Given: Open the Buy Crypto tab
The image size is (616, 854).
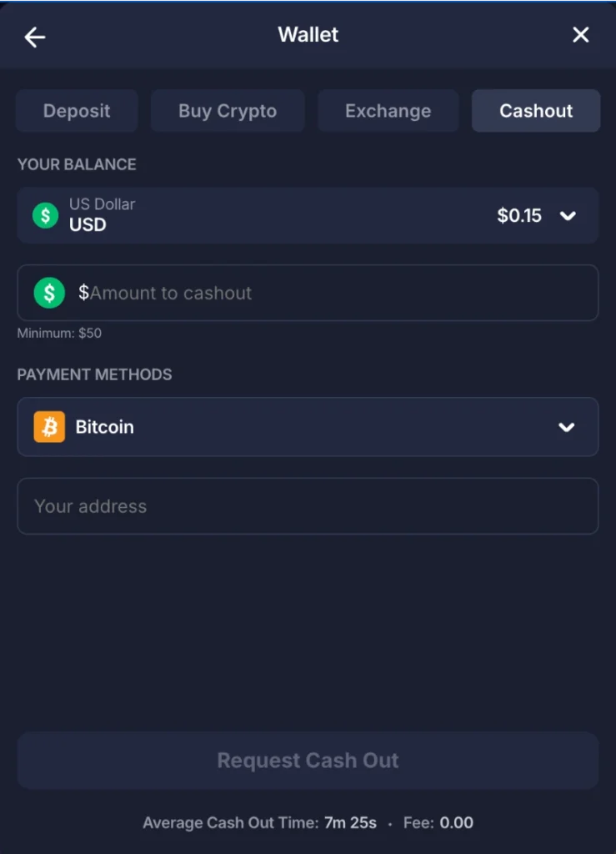Looking at the screenshot, I should click(x=227, y=110).
